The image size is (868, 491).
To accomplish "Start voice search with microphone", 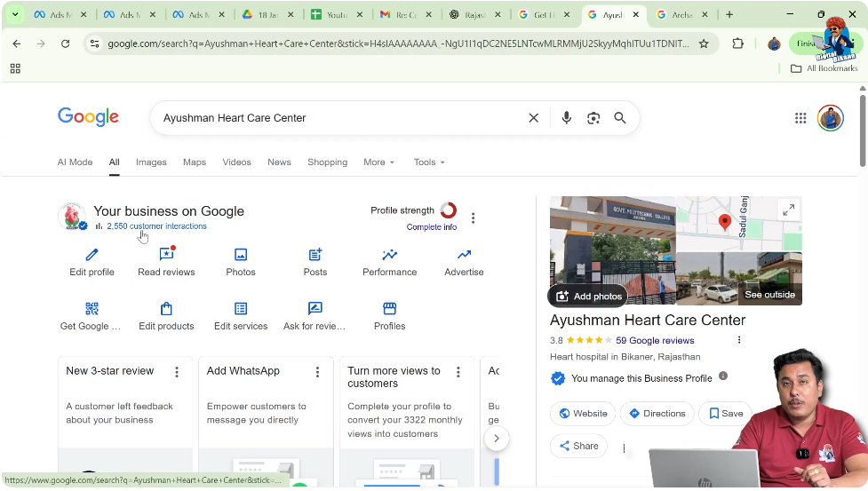I will click(566, 118).
